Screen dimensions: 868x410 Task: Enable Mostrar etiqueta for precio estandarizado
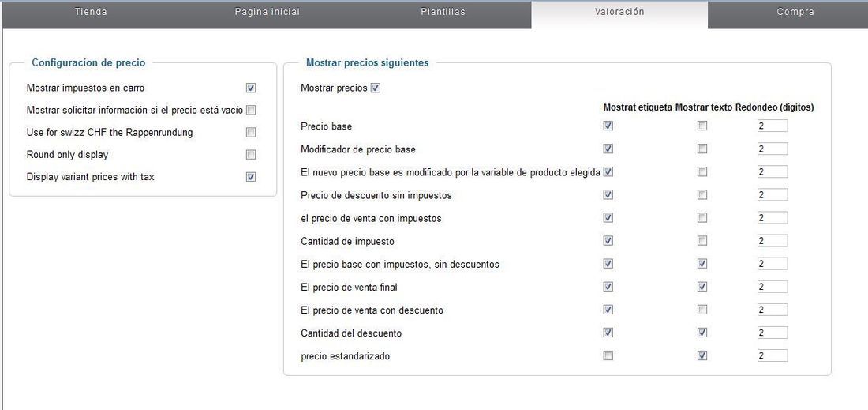tap(608, 356)
